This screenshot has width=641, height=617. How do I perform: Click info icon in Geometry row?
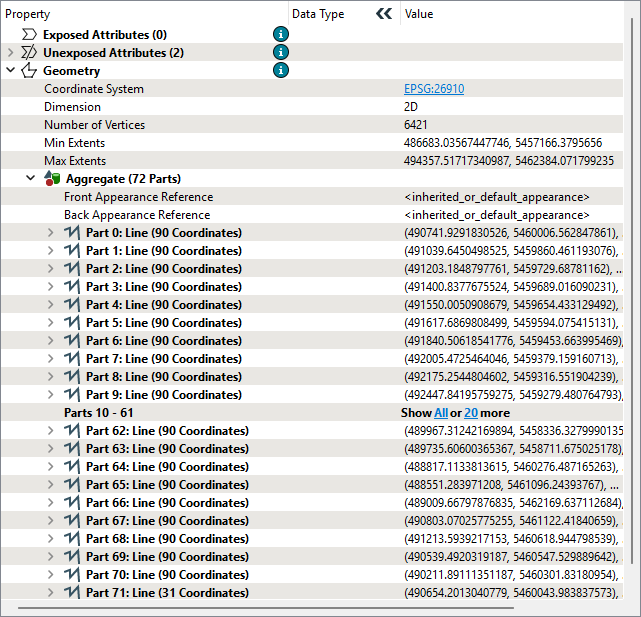click(x=281, y=70)
